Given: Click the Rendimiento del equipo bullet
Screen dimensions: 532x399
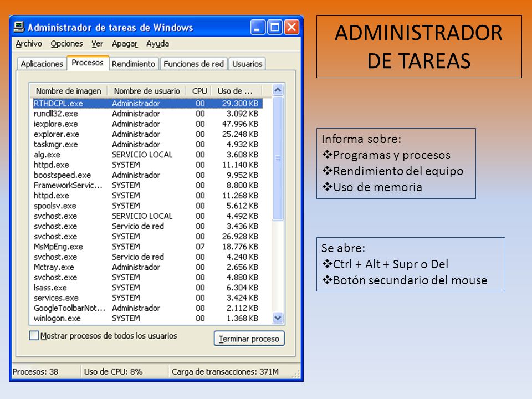Looking at the screenshot, I should point(392,171).
